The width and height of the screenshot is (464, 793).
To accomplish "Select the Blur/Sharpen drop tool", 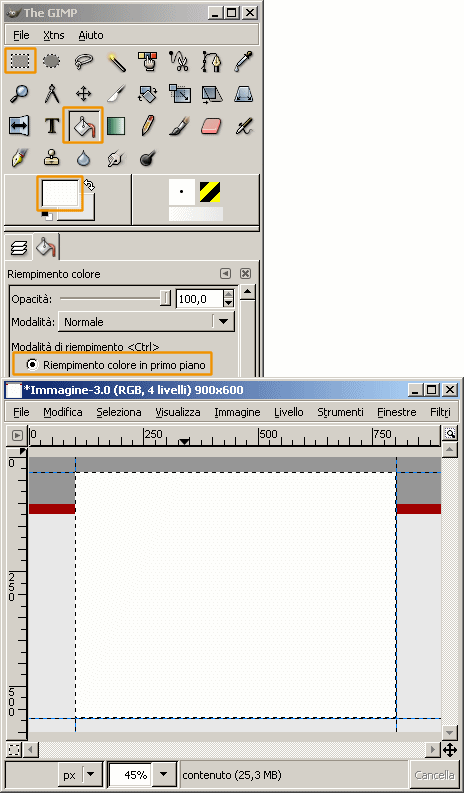I will pyautogui.click(x=83, y=158).
